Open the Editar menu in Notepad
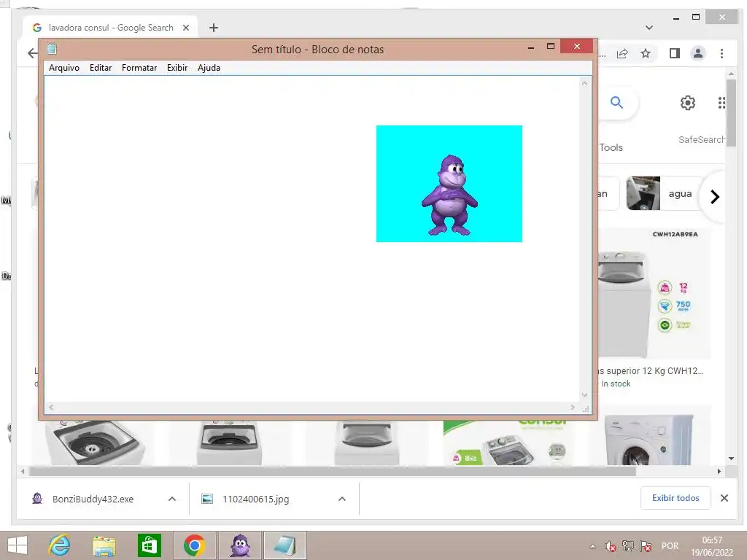Viewport: 747px width, 560px height. pyautogui.click(x=101, y=68)
